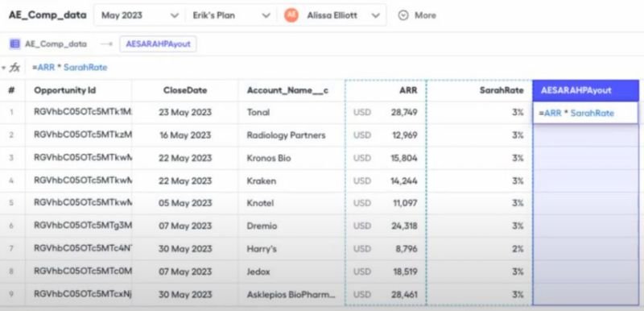The height and width of the screenshot is (311, 644).
Task: Open the May 2023 period dropdown
Action: 140,15
